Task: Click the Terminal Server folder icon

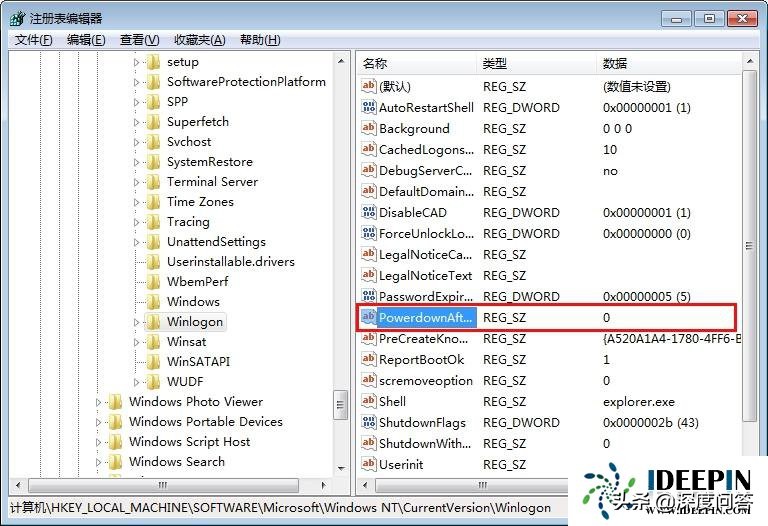Action: pos(153,182)
